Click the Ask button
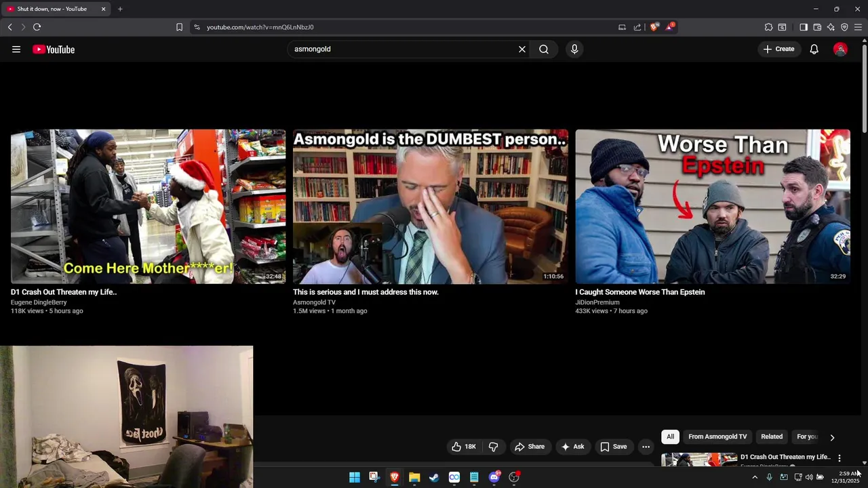This screenshot has width=868, height=488. (572, 447)
